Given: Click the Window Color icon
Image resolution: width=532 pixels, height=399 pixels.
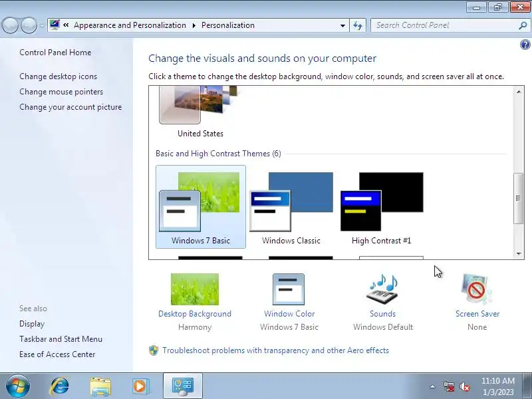Looking at the screenshot, I should (289, 289).
